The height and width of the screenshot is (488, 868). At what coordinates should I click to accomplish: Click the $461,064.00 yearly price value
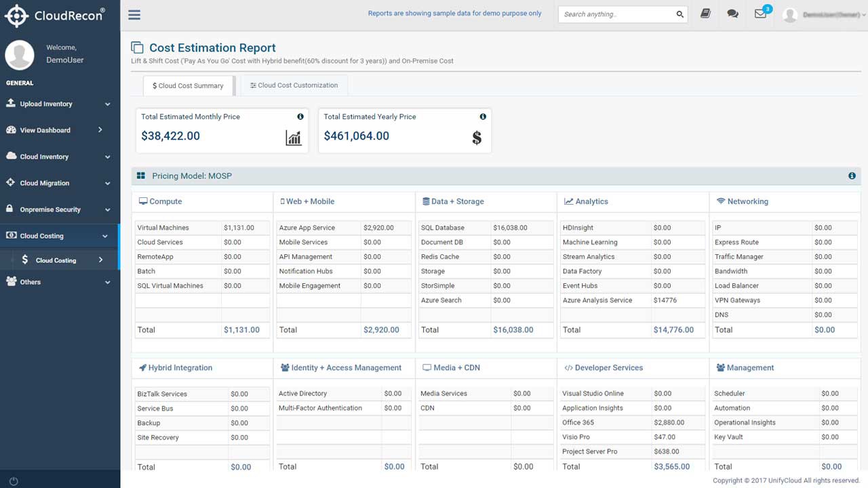pyautogui.click(x=357, y=136)
